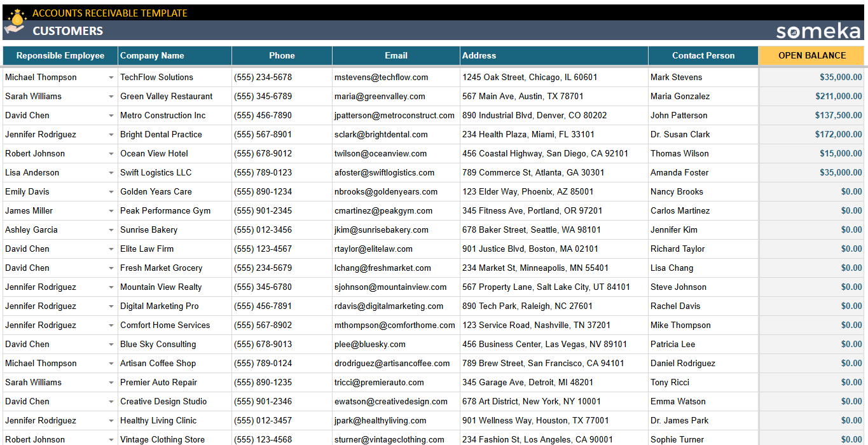Expand the employee picker for Healthy Living Clinic

pos(109,420)
